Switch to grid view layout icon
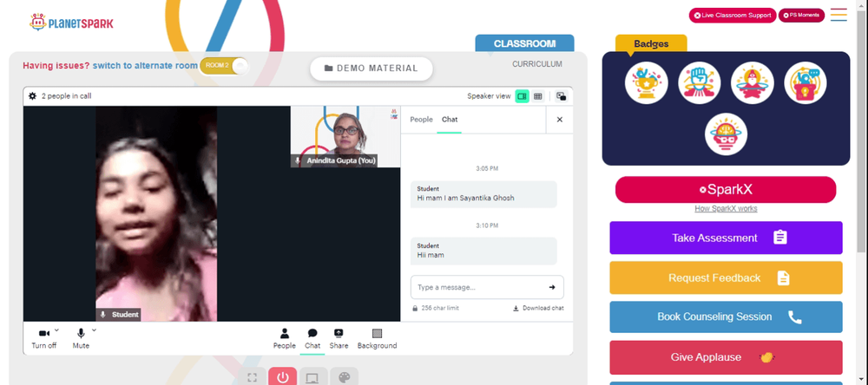 537,96
